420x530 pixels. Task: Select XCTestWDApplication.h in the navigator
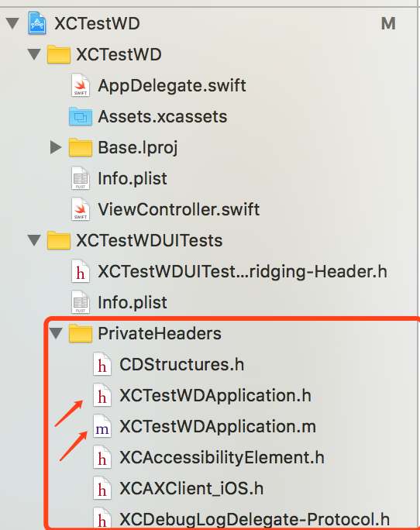pyautogui.click(x=215, y=395)
